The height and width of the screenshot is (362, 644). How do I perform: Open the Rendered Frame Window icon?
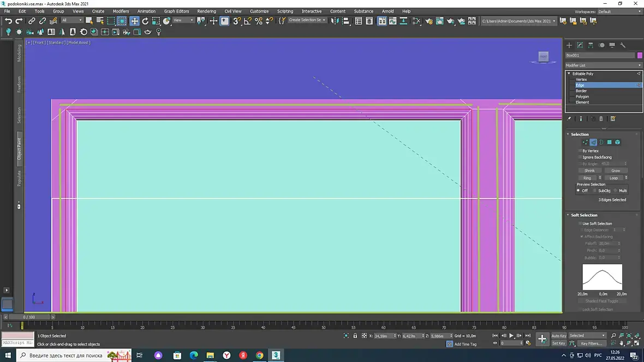click(x=439, y=21)
